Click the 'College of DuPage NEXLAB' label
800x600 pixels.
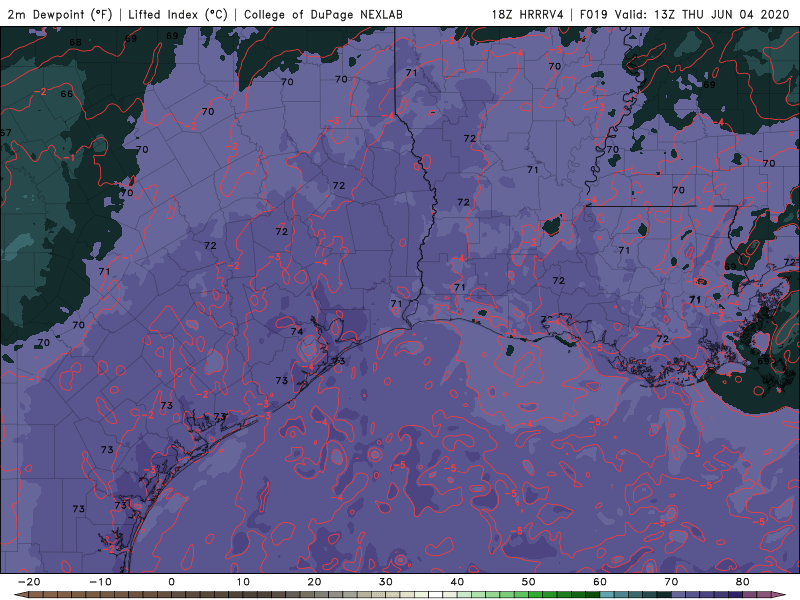pyautogui.click(x=323, y=14)
